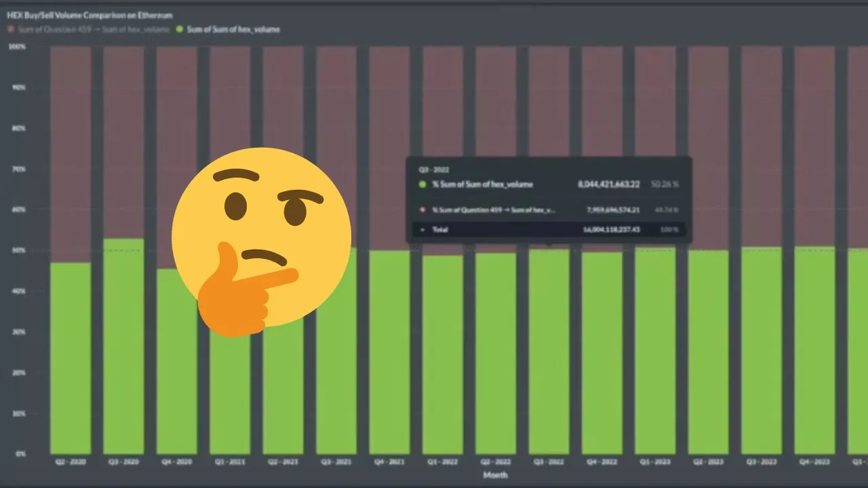The height and width of the screenshot is (488, 868).
Task: Select red bar segment for Q3 - 2023
Action: point(762,147)
